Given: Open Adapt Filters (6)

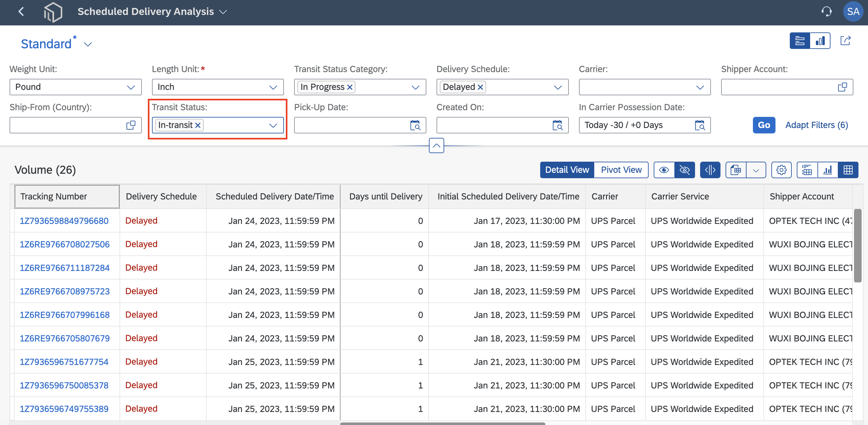Looking at the screenshot, I should (x=816, y=125).
